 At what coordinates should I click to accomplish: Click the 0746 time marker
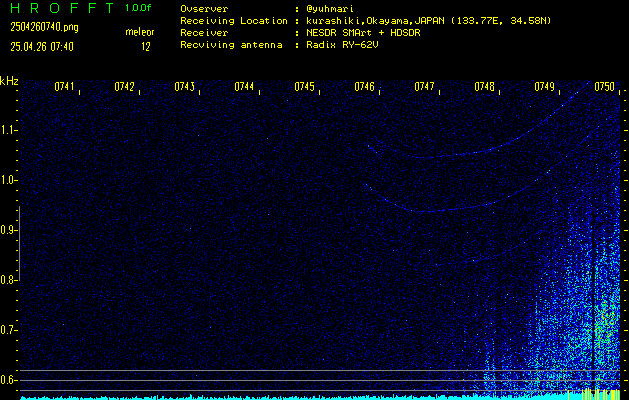point(364,86)
